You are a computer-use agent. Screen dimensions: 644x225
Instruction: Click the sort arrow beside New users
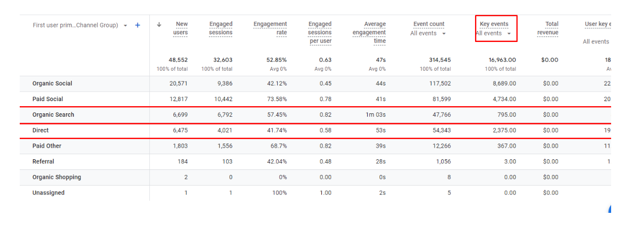click(x=159, y=24)
